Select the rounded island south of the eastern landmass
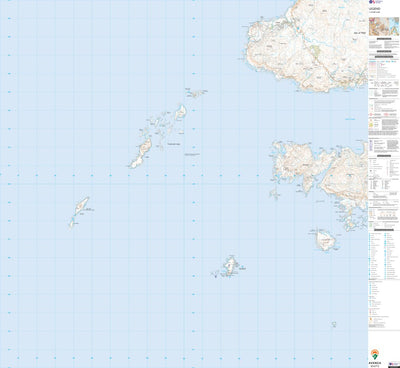Viewport: 400px width, 368px height. click(325, 240)
